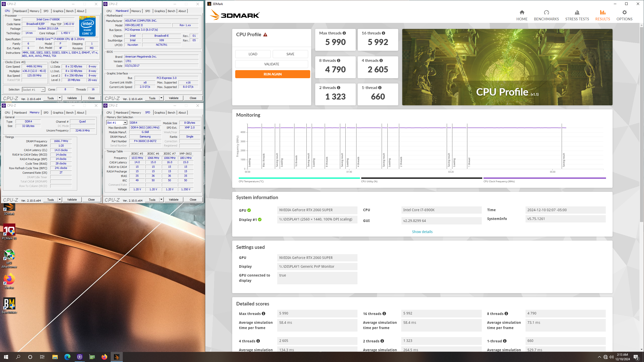Expand Slot #1 memory slot dropdown
This screenshot has width=644, height=362.
(125, 123)
